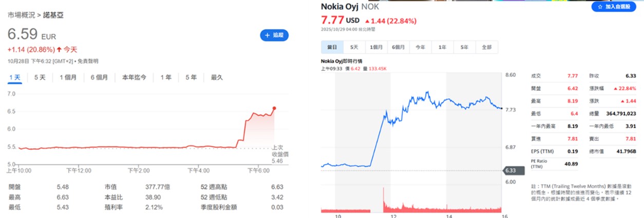The width and height of the screenshot is (644, 218).
Task: Click the blue 追蹤 follow button
Action: 274,35
